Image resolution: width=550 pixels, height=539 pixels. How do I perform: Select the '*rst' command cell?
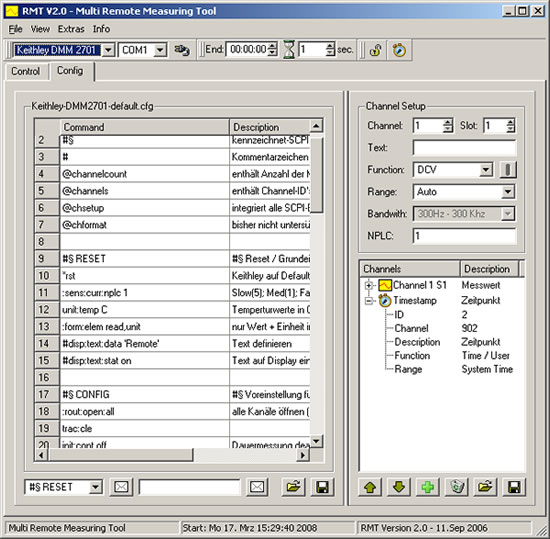coord(144,276)
